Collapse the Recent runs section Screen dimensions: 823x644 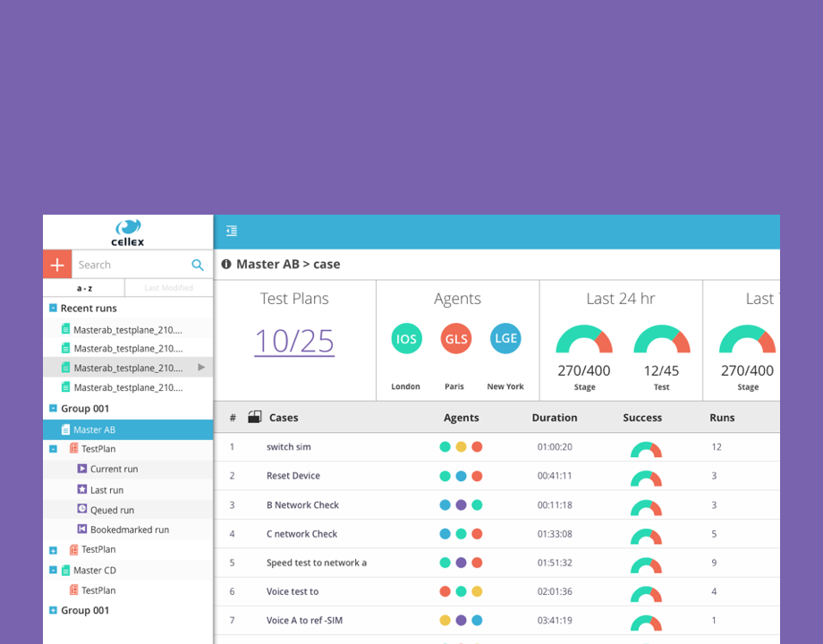point(52,308)
